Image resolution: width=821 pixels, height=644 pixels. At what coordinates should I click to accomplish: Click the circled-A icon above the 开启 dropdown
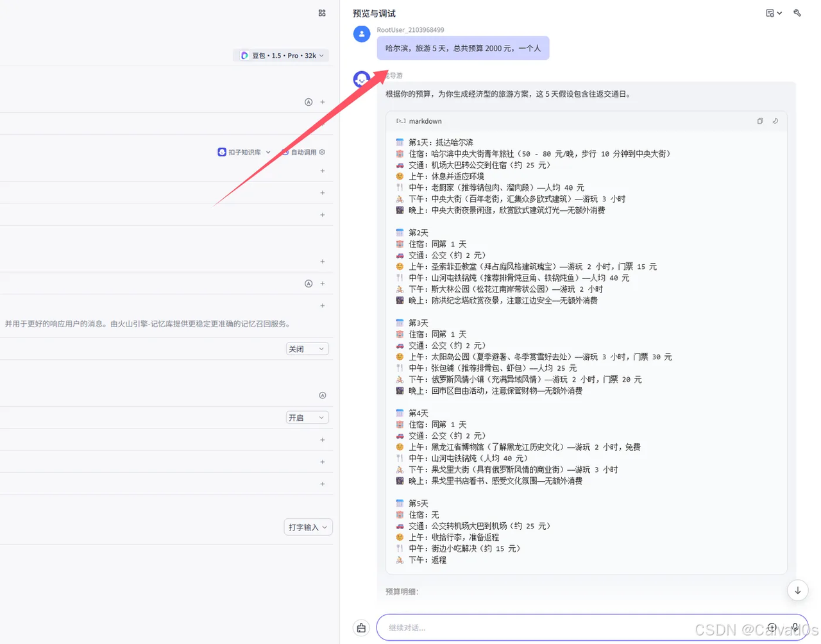pyautogui.click(x=323, y=395)
